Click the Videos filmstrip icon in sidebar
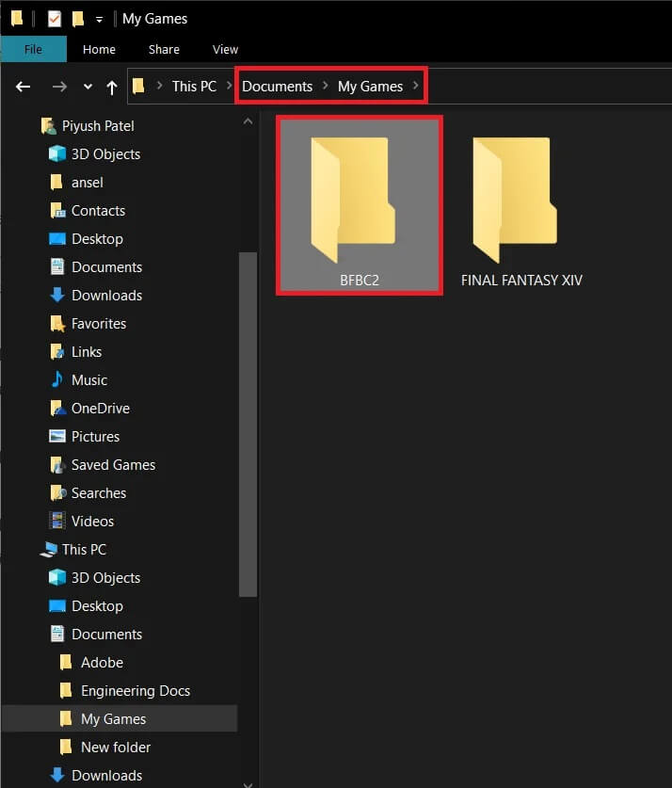Screen dimensions: 672x788 57,521
